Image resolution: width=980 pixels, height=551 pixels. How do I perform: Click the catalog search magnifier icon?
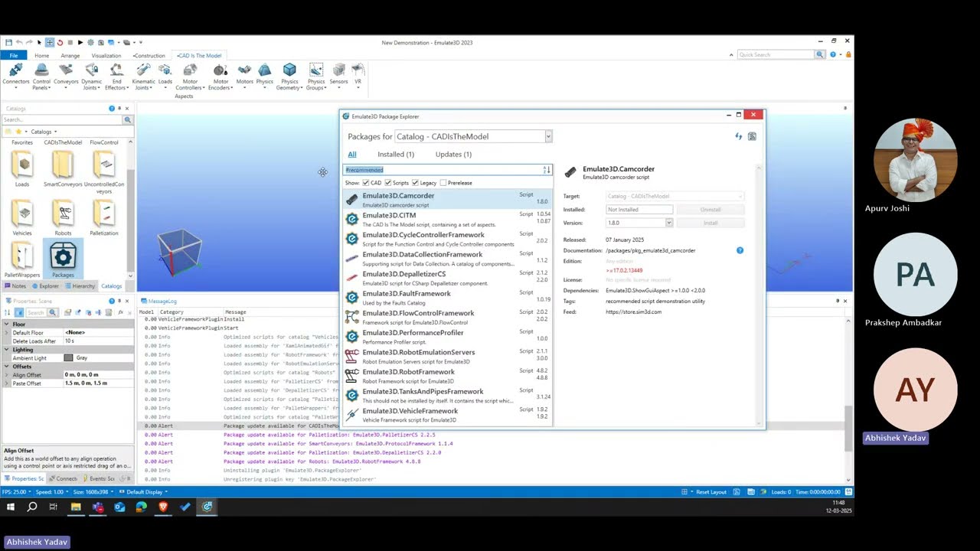[127, 120]
